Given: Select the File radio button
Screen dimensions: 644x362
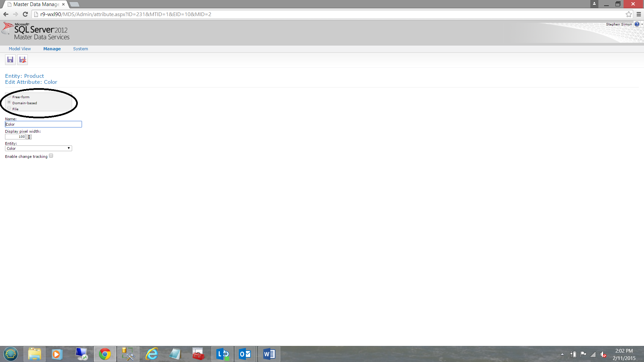Looking at the screenshot, I should (9, 109).
